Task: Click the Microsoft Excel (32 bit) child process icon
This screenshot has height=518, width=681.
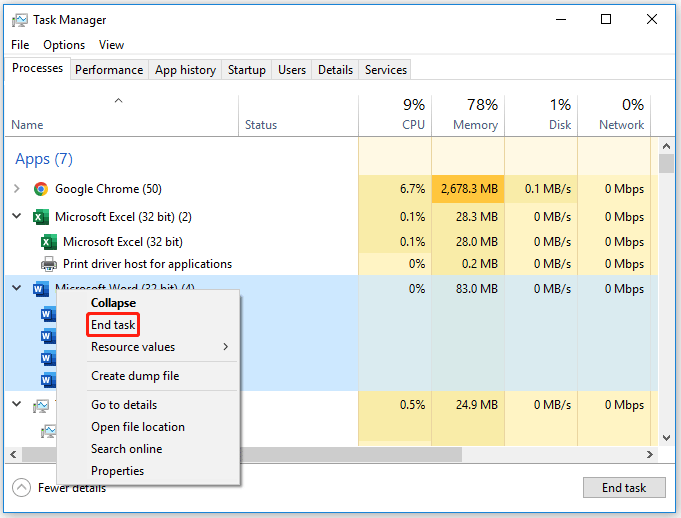Action: point(48,242)
